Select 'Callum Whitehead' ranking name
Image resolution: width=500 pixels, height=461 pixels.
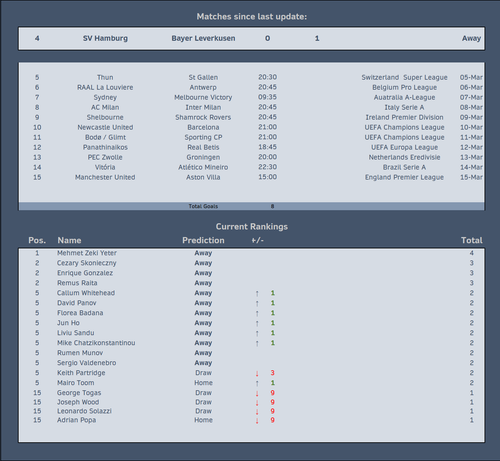coord(86,293)
